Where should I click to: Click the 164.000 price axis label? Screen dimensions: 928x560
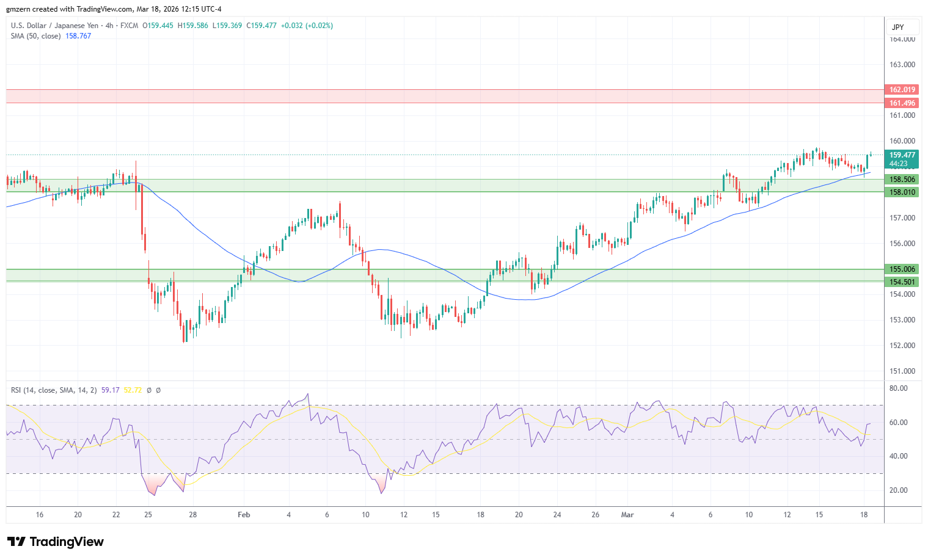(902, 39)
